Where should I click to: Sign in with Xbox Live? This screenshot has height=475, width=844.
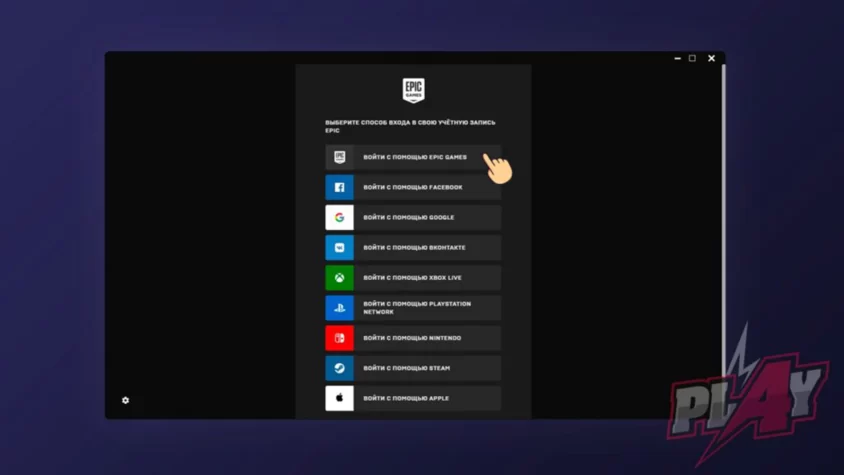(413, 278)
